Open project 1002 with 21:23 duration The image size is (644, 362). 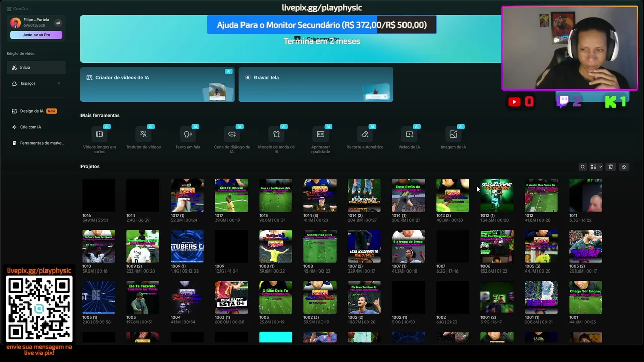(x=453, y=297)
